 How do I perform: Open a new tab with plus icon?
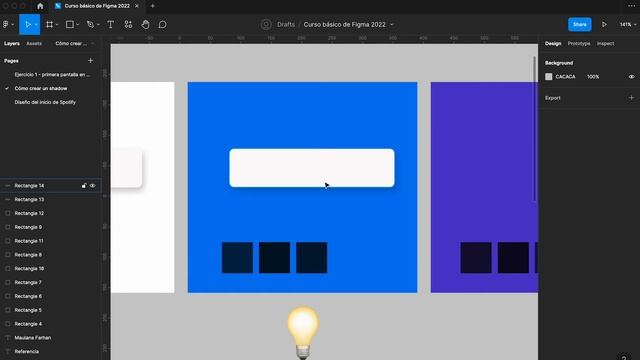point(153,6)
